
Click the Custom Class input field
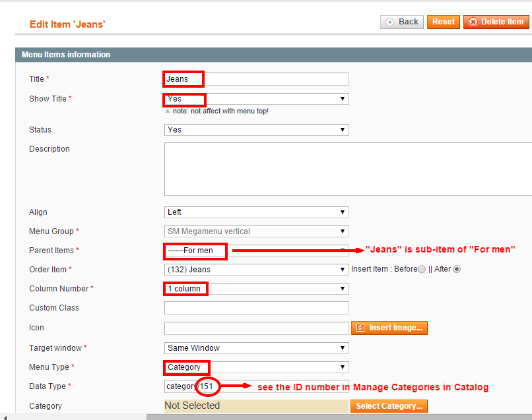[x=257, y=308]
